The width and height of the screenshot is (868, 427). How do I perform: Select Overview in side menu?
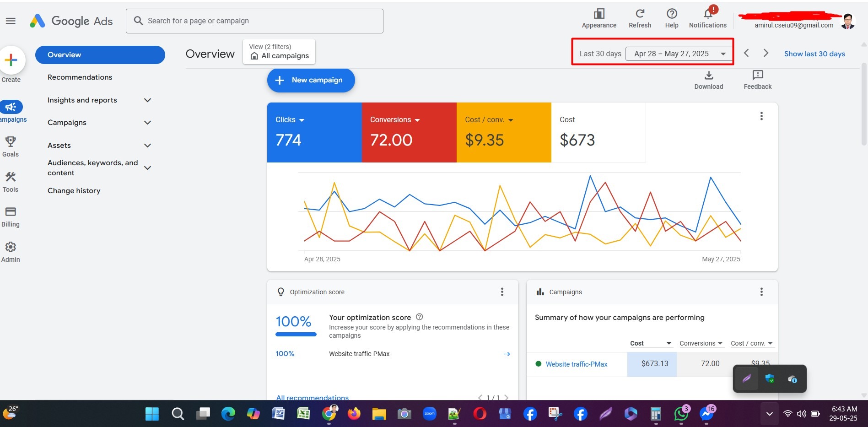tap(100, 55)
